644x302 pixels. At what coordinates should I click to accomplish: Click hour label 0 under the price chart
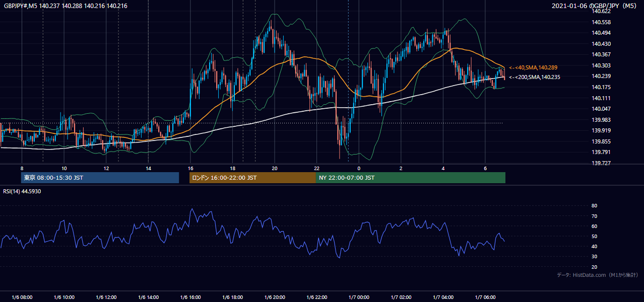click(x=359, y=168)
